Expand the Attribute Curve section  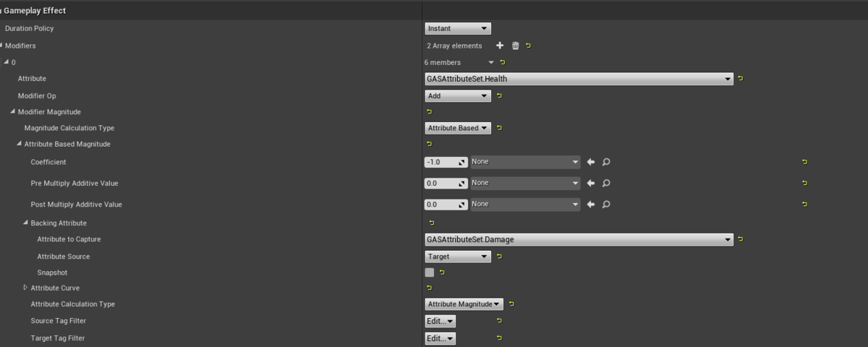[25, 288]
